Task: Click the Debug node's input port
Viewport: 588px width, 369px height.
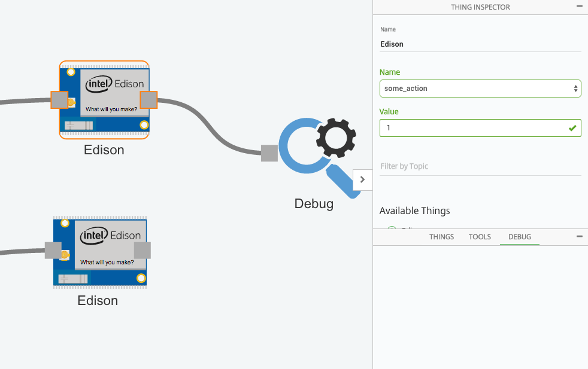Action: point(269,153)
